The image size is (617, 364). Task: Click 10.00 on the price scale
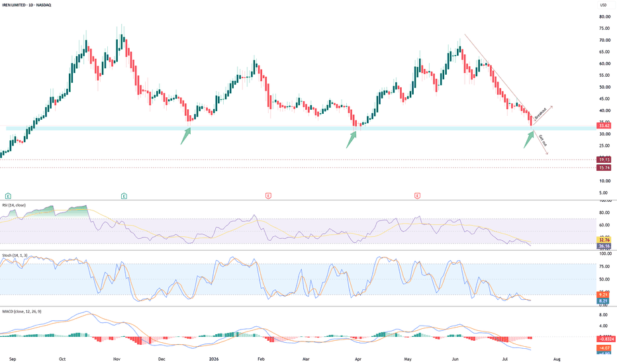[x=605, y=181]
